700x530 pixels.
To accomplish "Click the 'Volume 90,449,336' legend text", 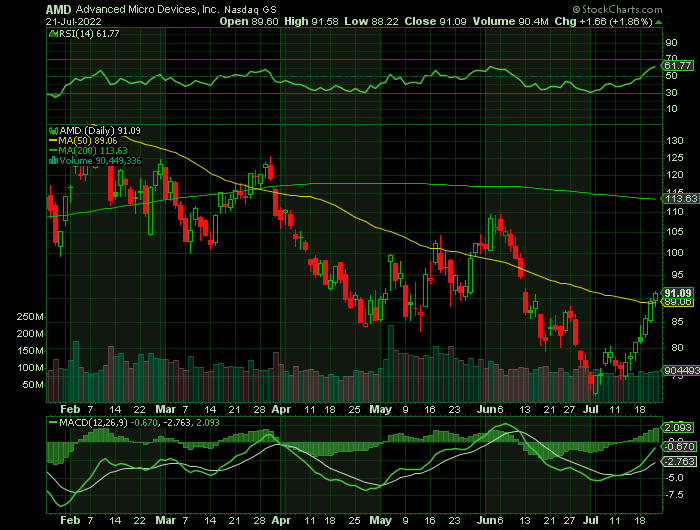I will point(100,161).
